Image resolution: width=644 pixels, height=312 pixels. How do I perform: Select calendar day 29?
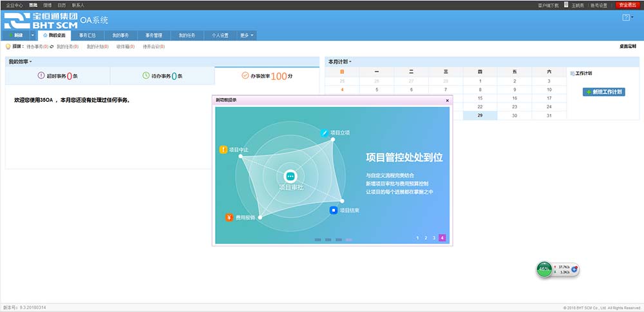pyautogui.click(x=480, y=115)
